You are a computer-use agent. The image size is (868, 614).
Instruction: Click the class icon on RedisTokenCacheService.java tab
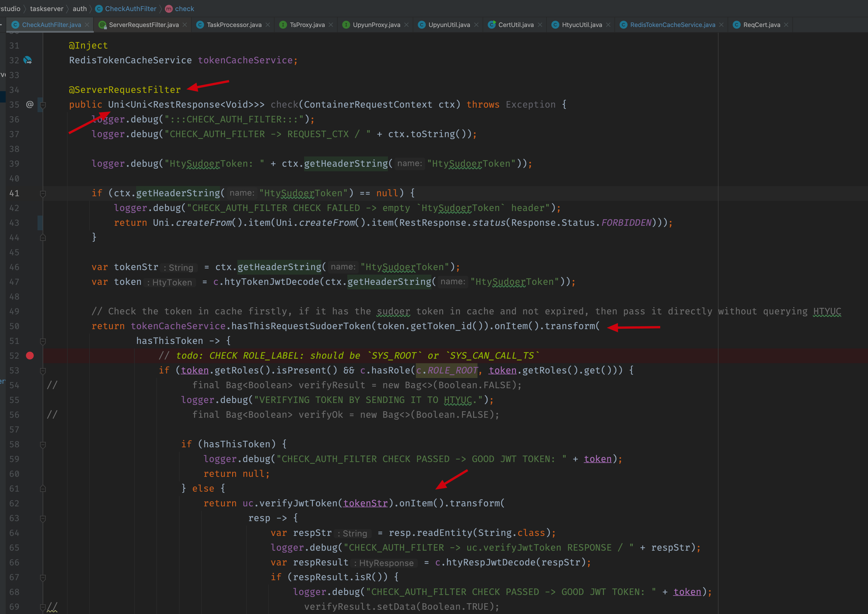pyautogui.click(x=623, y=25)
